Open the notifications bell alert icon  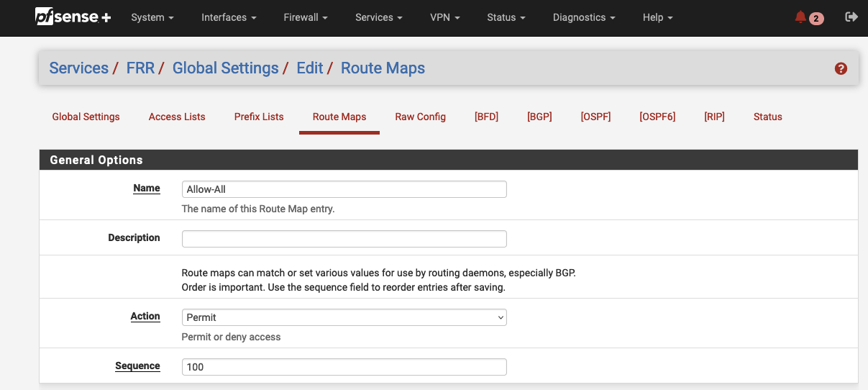[x=801, y=17]
